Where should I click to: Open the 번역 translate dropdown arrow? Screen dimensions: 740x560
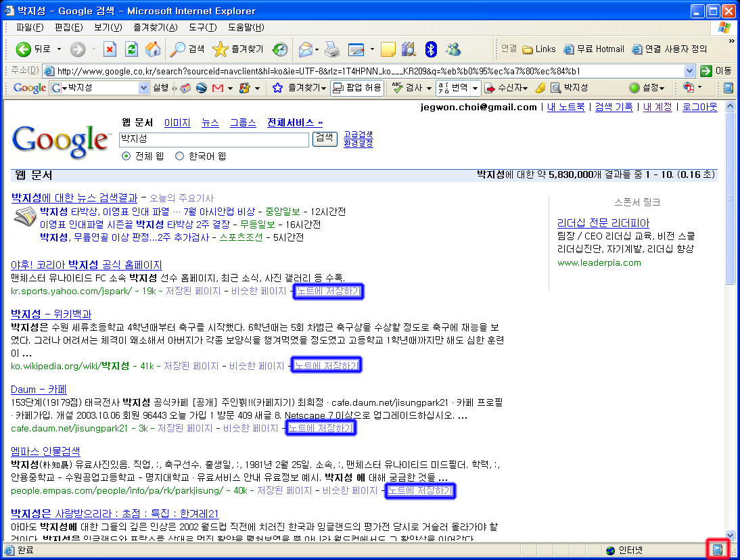coord(475,88)
